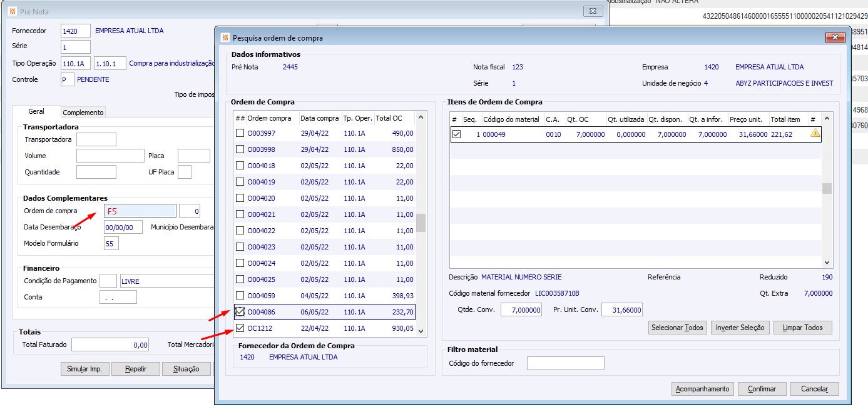Select the Geral tab
This screenshot has height=412, width=868.
point(36,111)
